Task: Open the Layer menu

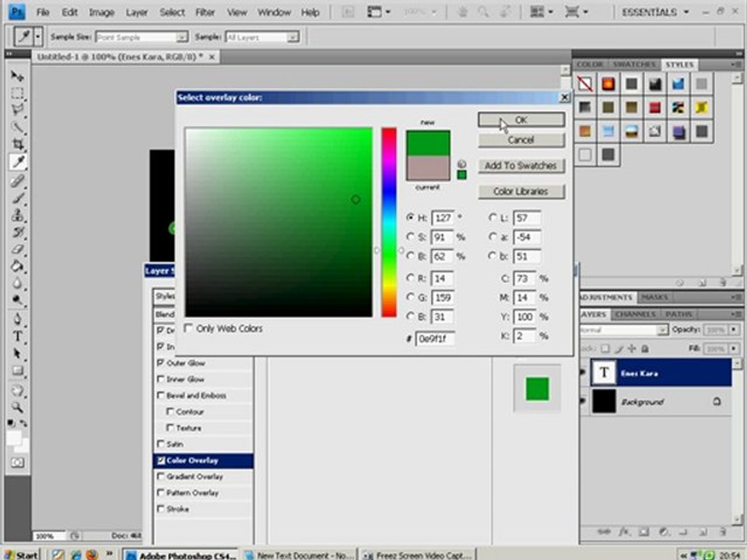Action: pyautogui.click(x=137, y=12)
